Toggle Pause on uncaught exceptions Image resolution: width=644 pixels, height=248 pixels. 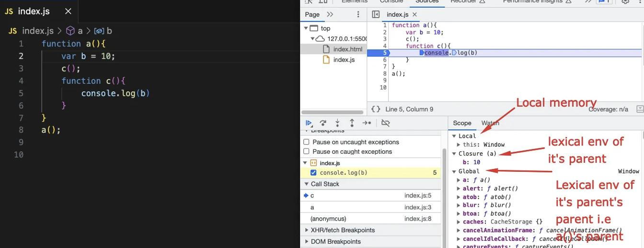(x=306, y=142)
